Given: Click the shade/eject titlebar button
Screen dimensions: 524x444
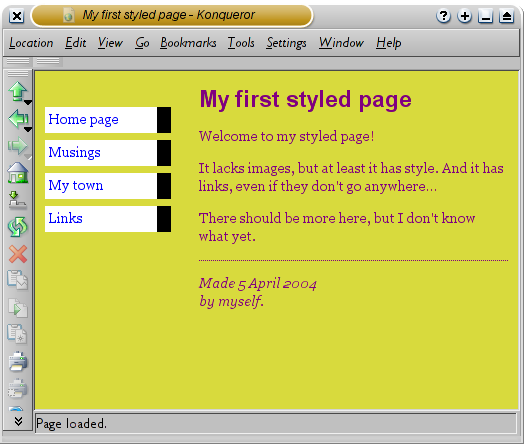Looking at the screenshot, I should coord(507,16).
